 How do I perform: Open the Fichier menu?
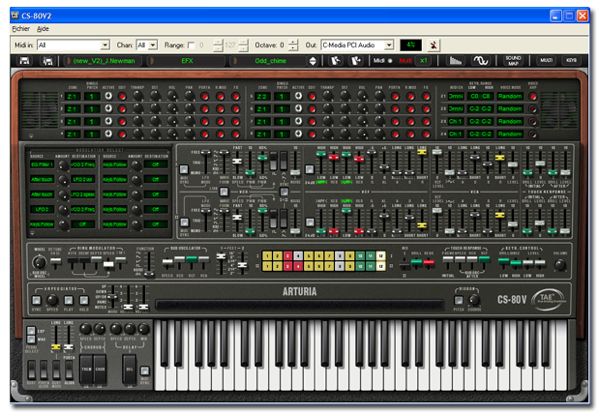[21, 29]
